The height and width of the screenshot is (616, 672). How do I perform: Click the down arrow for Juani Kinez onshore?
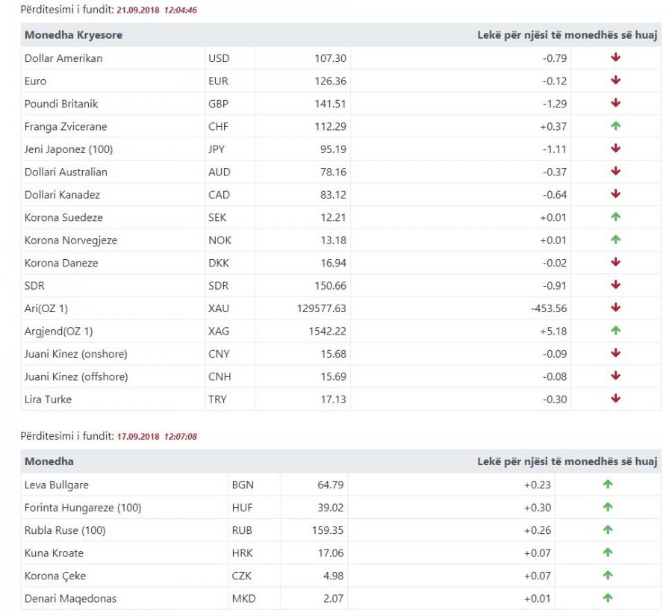click(615, 352)
